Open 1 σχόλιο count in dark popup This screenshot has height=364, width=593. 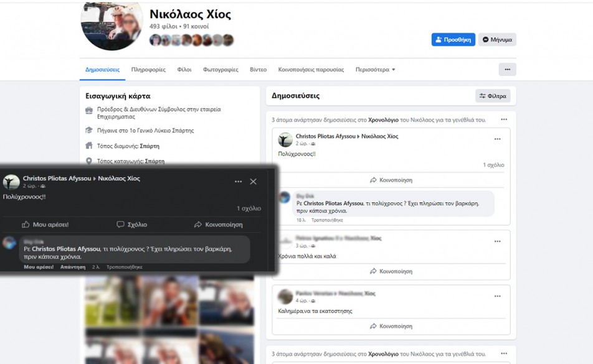click(x=249, y=208)
